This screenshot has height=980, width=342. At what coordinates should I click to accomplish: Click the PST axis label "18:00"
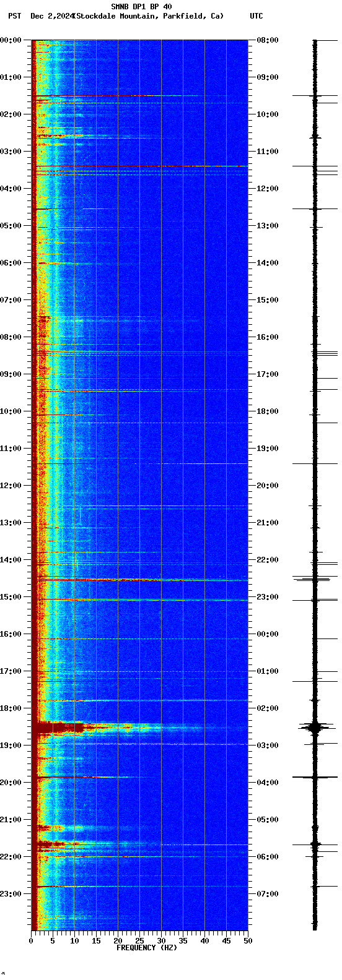(11, 708)
